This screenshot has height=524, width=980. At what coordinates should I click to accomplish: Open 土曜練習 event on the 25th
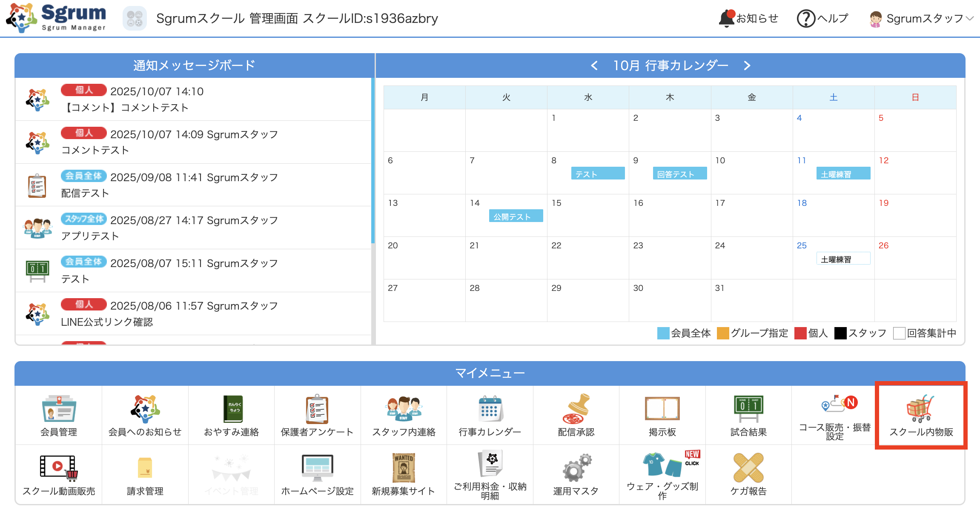coord(843,259)
